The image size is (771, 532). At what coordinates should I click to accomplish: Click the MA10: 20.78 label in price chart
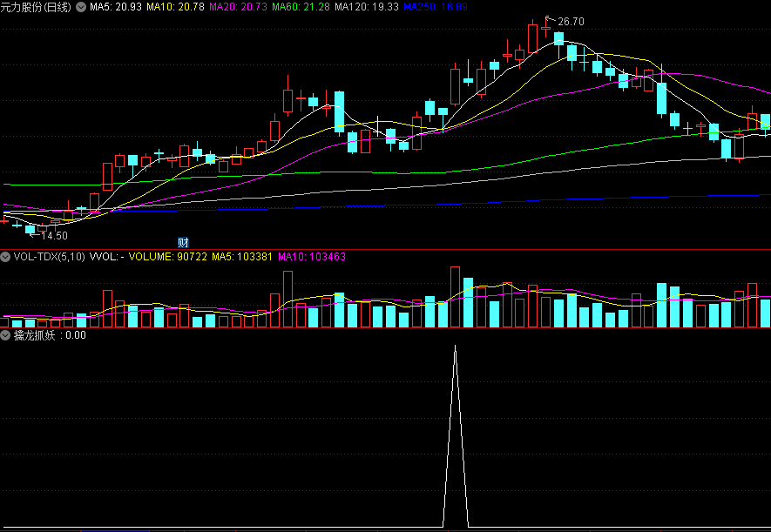point(175,7)
